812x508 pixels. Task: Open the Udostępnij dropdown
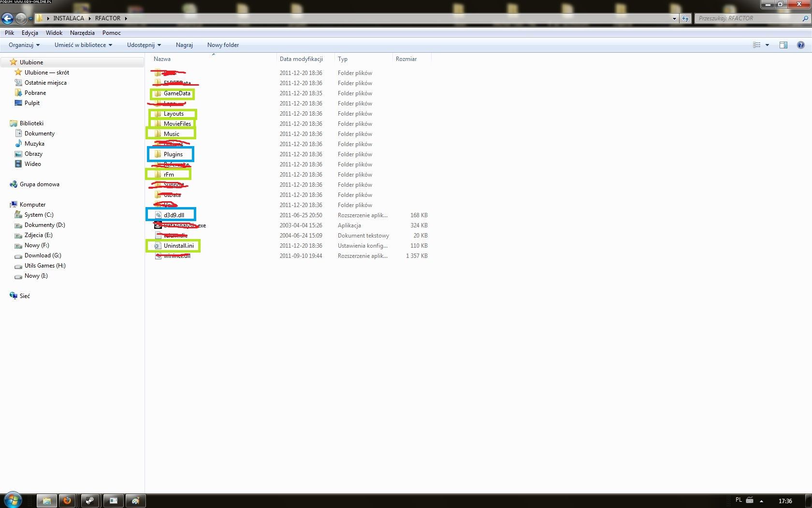[x=144, y=45]
